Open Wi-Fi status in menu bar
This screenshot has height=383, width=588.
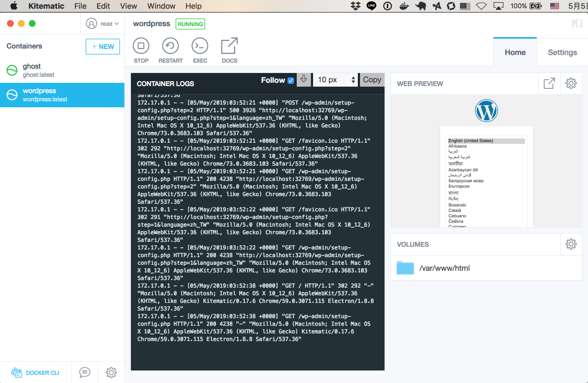[481, 5]
